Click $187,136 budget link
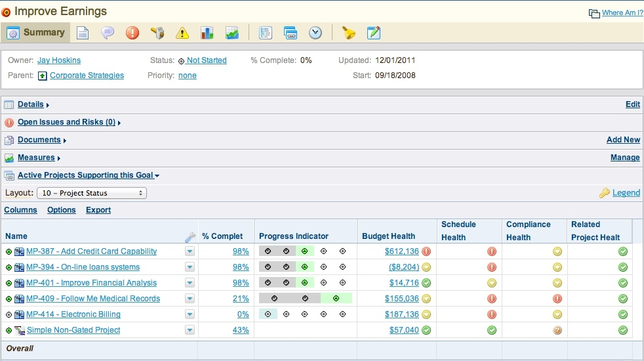The width and height of the screenshot is (644, 361). 401,314
